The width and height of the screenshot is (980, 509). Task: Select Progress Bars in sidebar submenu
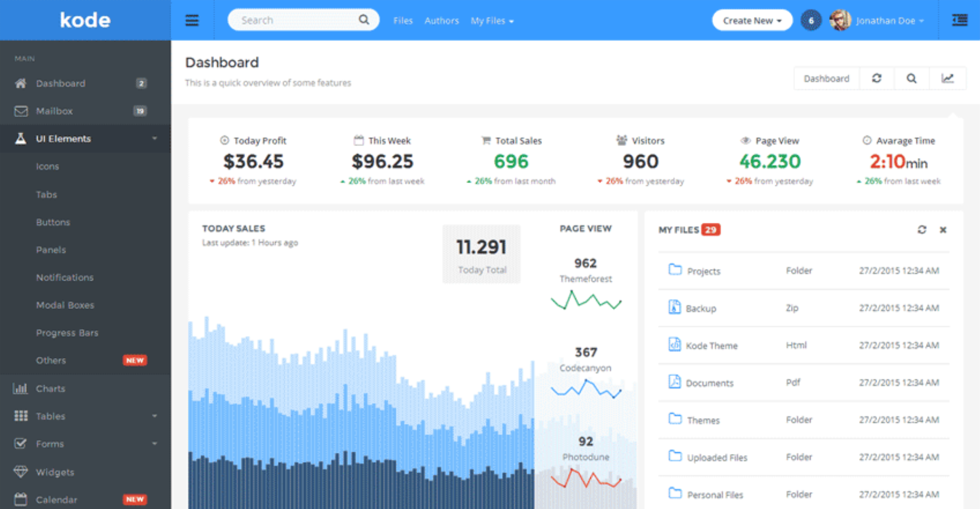coord(67,333)
